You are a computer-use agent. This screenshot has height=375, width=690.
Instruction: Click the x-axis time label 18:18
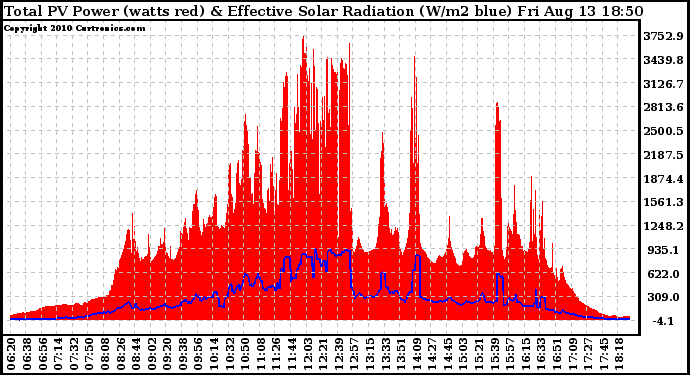tap(620, 354)
